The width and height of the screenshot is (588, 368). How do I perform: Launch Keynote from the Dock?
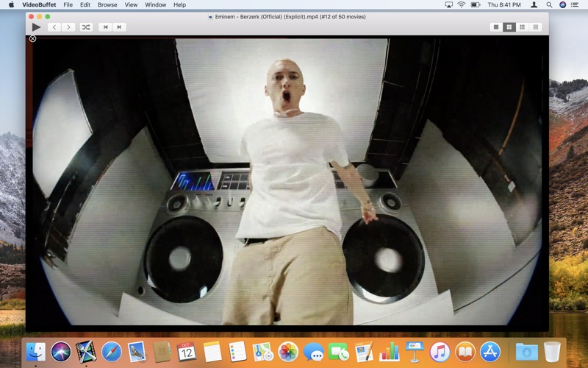[x=415, y=353]
